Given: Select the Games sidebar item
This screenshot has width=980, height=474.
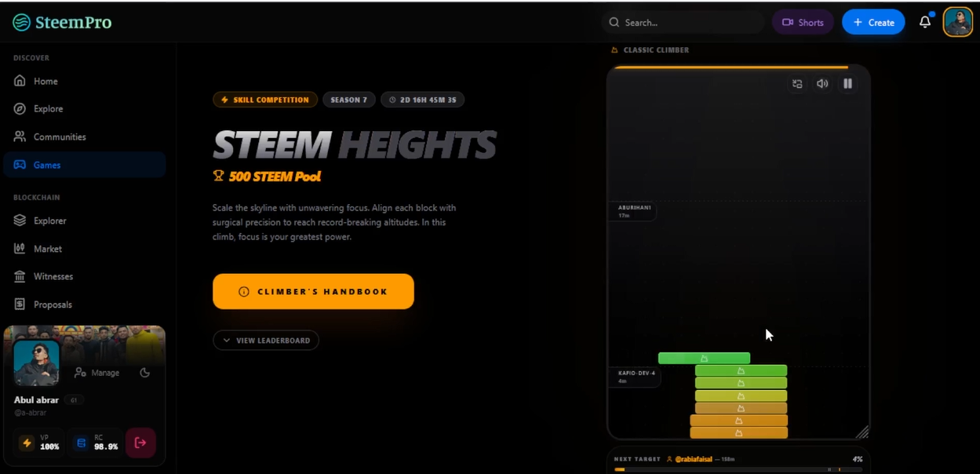Looking at the screenshot, I should (84, 165).
